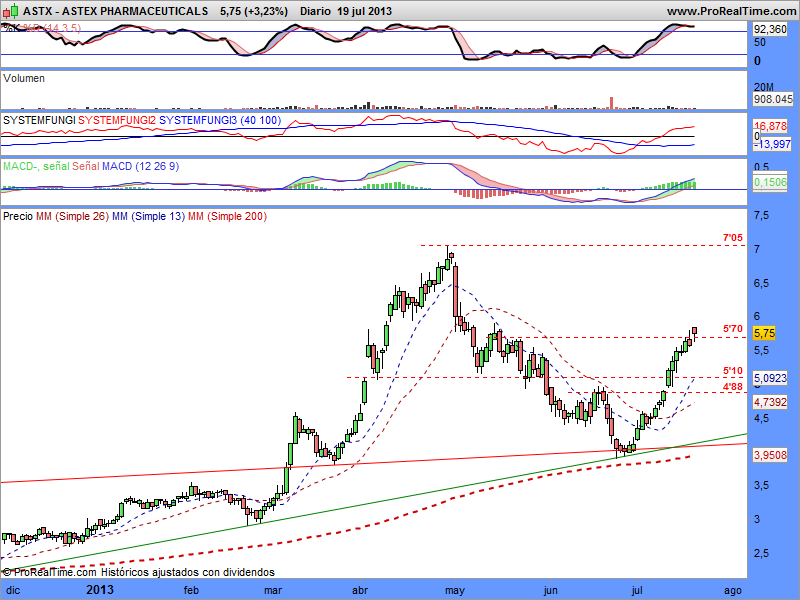Click the 3,9508 moving average value

click(x=770, y=455)
